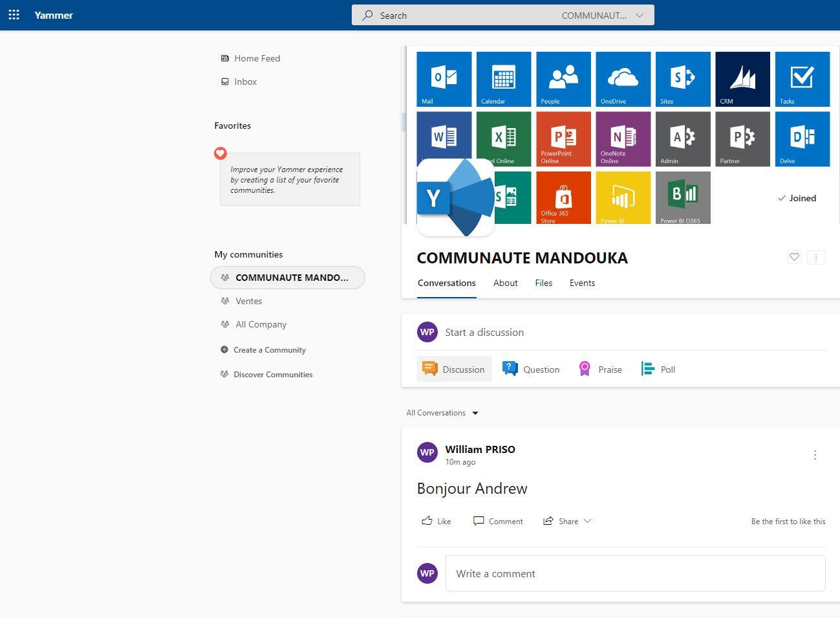The width and height of the screenshot is (840, 618).
Task: Switch to the About tab
Action: (x=506, y=283)
